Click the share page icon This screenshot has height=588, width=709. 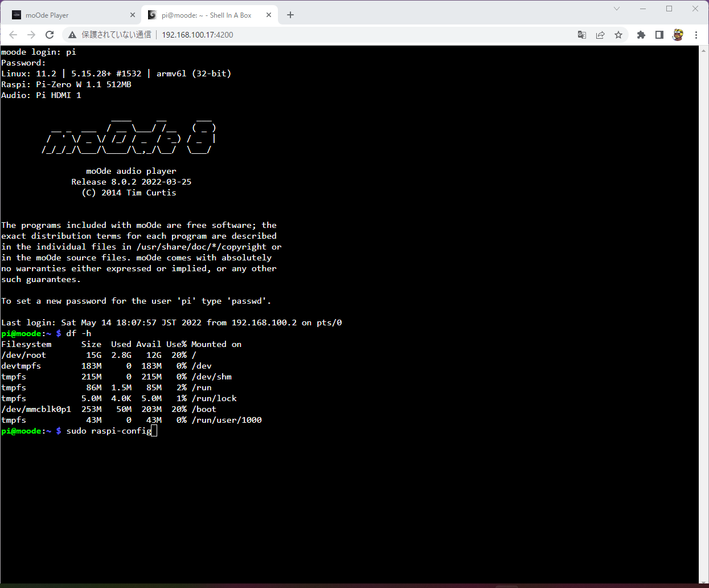click(x=600, y=35)
